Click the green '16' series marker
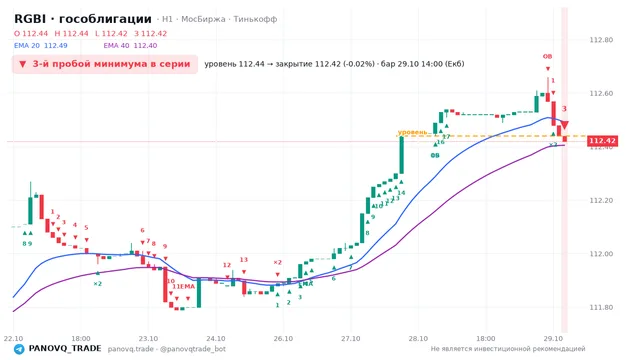640x360 pixels. (x=441, y=142)
